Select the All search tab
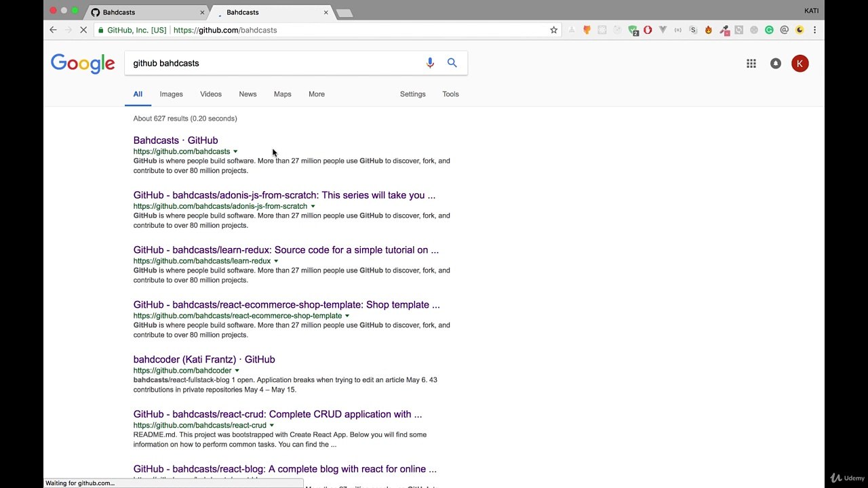Image resolution: width=868 pixels, height=488 pixels. point(138,94)
